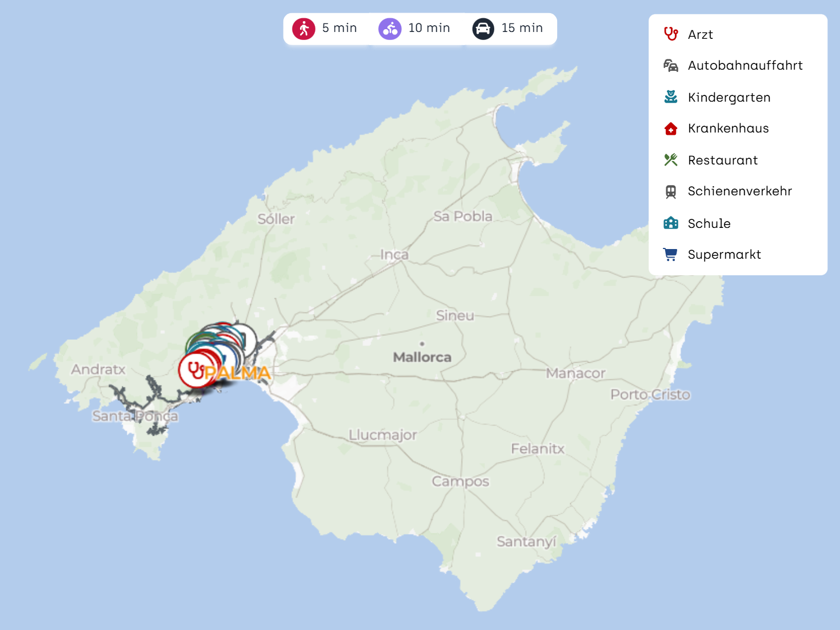
Task: Click the Schienenverkehr train icon
Action: pyautogui.click(x=671, y=191)
